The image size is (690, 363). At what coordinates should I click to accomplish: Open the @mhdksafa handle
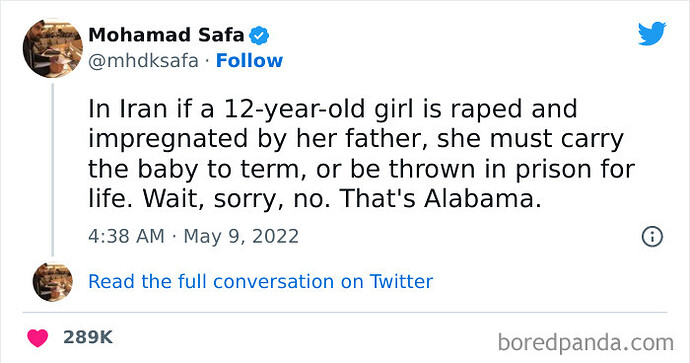pos(143,61)
